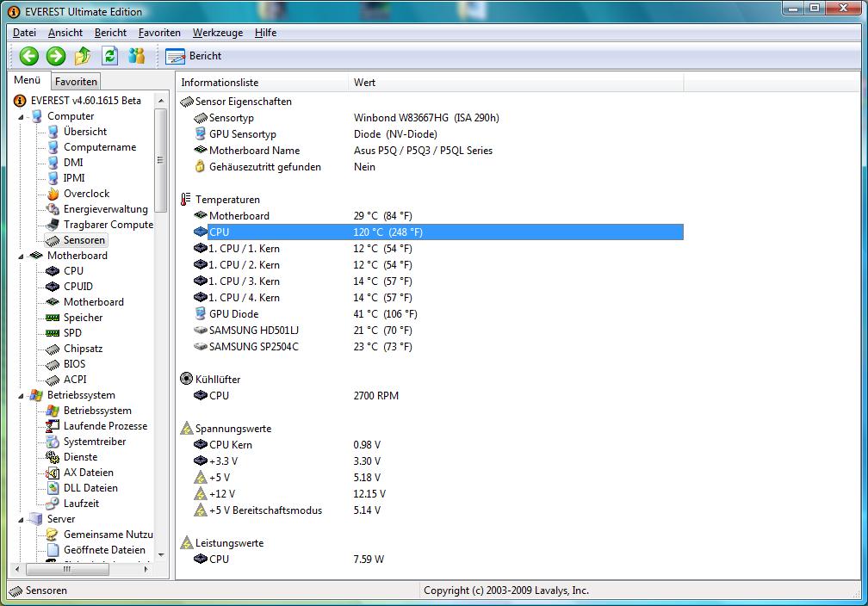Refresh the sensor readings
This screenshot has width=868, height=606.
pos(109,56)
